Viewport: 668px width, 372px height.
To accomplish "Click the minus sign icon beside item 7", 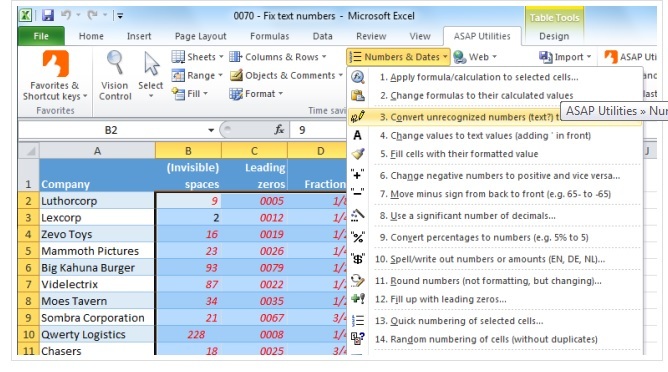I will tap(357, 193).
